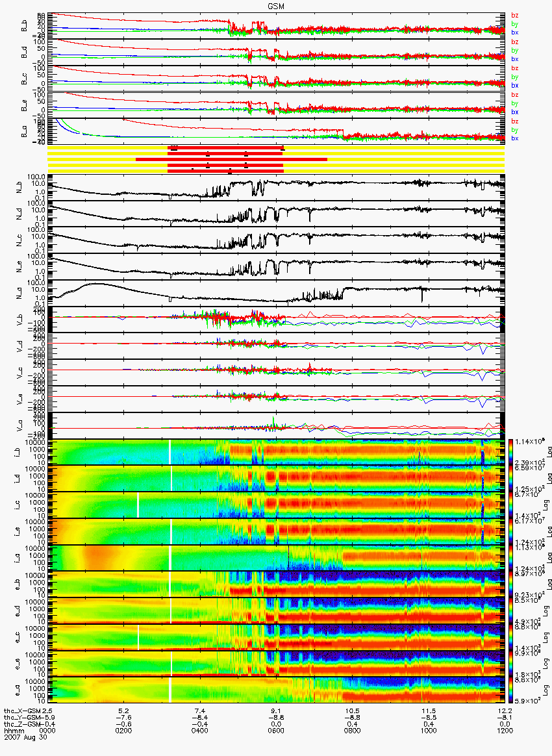Click the thc_Y-GSM row label
This screenshot has height=756, width=552.
coord(22,718)
